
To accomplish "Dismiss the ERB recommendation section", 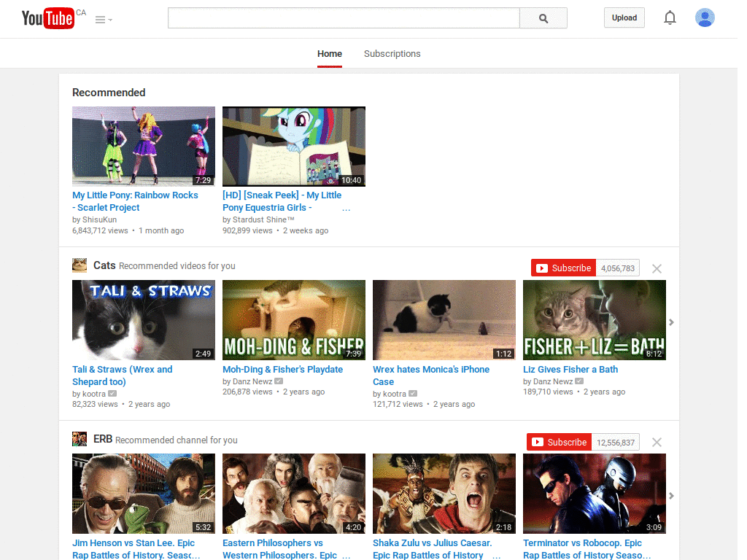I will point(657,443).
